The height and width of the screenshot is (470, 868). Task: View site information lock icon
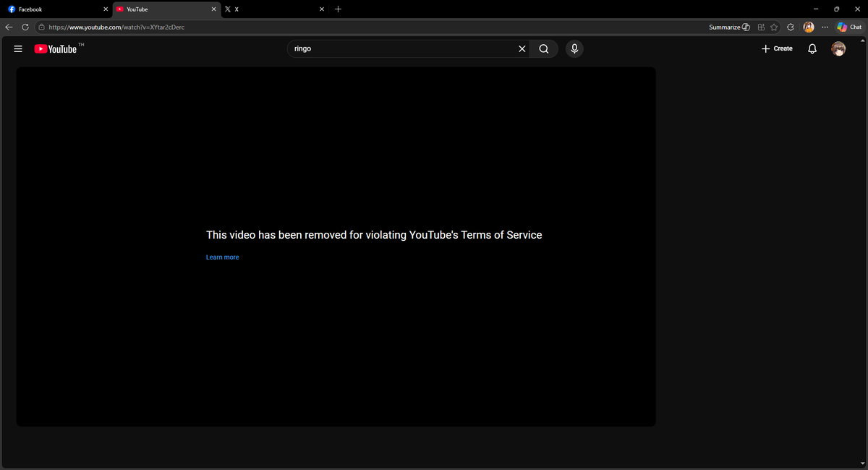[x=41, y=27]
